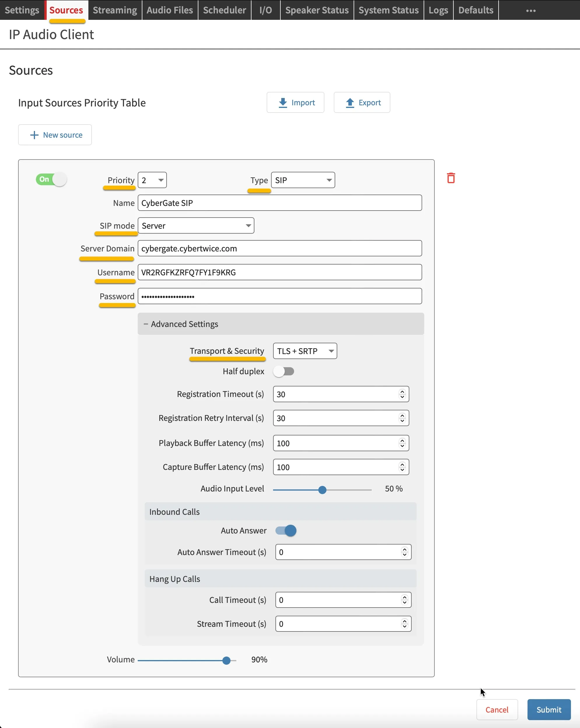This screenshot has height=728, width=580.
Task: Enable the Half duplex switch
Action: (x=284, y=371)
